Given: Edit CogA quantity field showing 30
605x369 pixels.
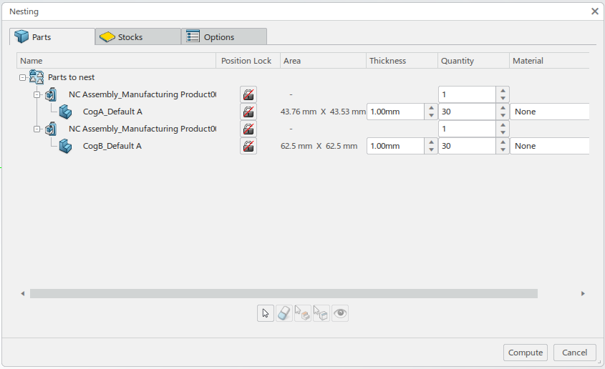Looking at the screenshot, I should (x=467, y=112).
